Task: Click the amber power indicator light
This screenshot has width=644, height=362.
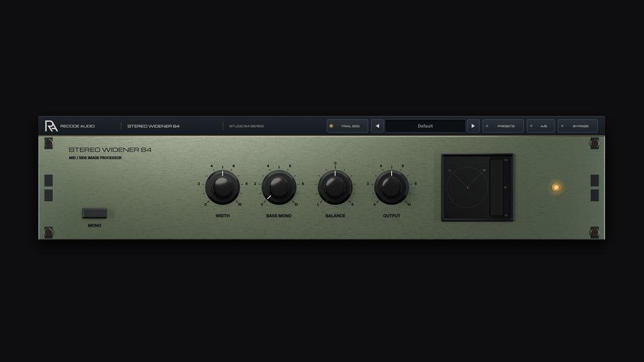Action: click(x=556, y=187)
